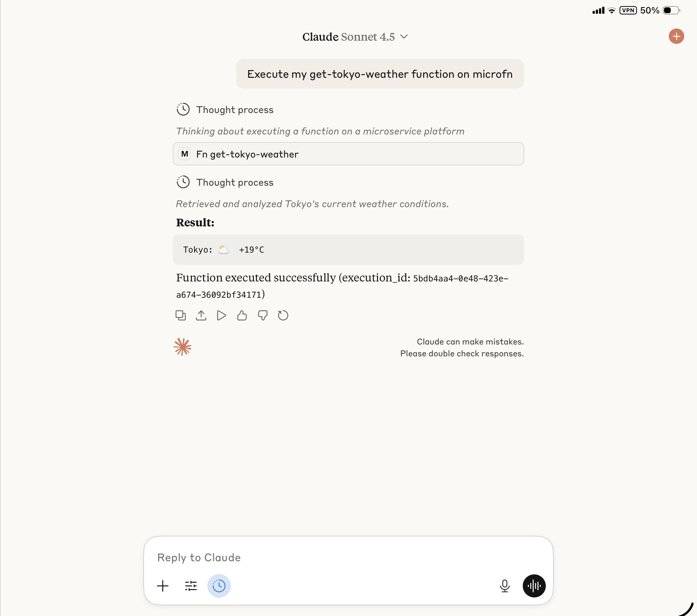This screenshot has height=616, width=697.
Task: Give the response a thumbs up
Action: (242, 315)
